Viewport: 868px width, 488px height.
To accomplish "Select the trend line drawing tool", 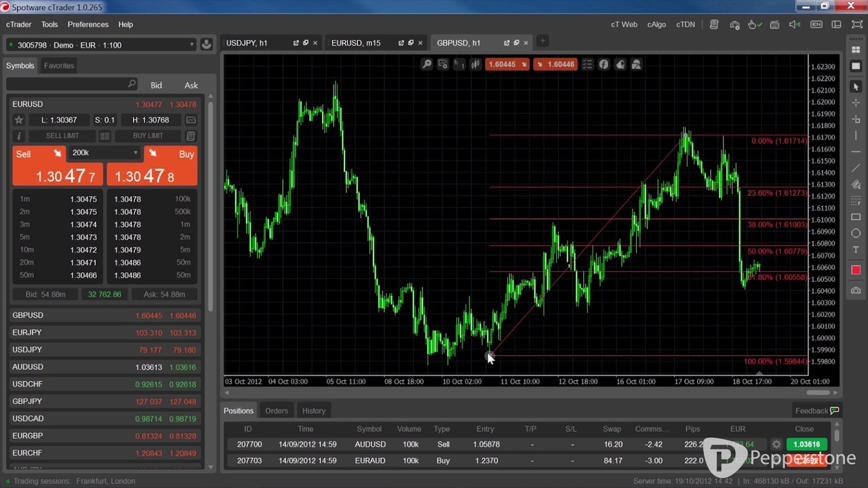I will click(856, 168).
